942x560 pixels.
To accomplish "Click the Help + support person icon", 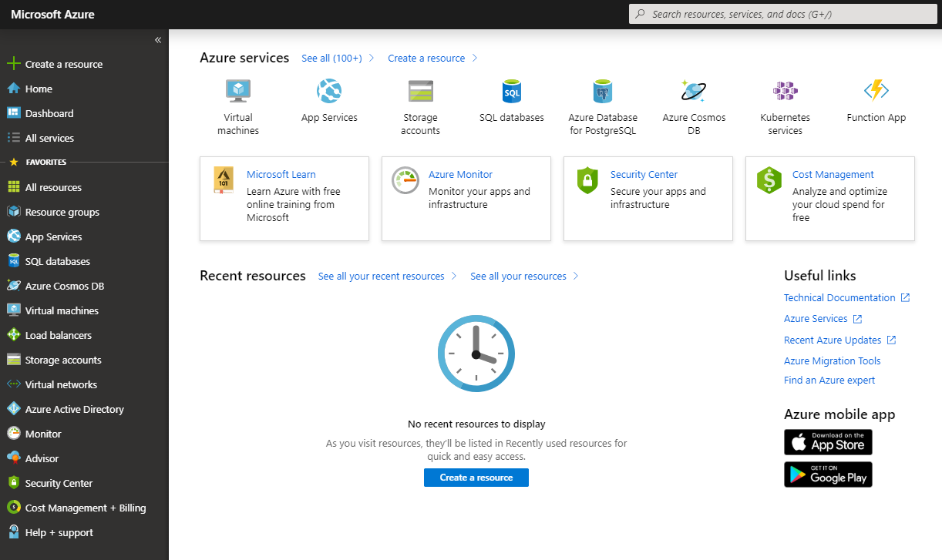I will [x=13, y=532].
